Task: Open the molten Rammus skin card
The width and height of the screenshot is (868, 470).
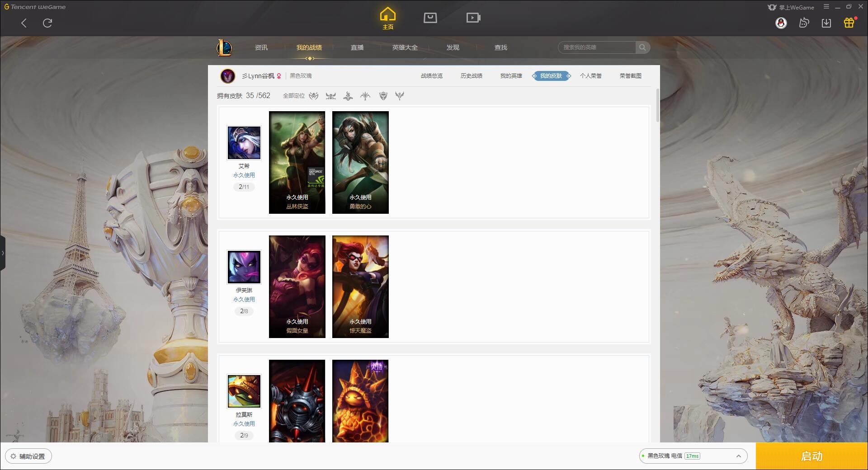Action: coord(360,401)
